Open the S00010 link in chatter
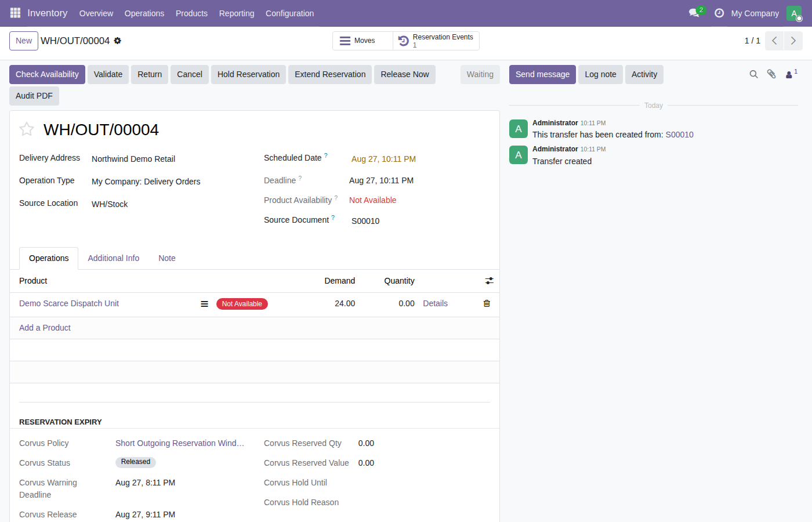The height and width of the screenshot is (522, 812). [679, 135]
